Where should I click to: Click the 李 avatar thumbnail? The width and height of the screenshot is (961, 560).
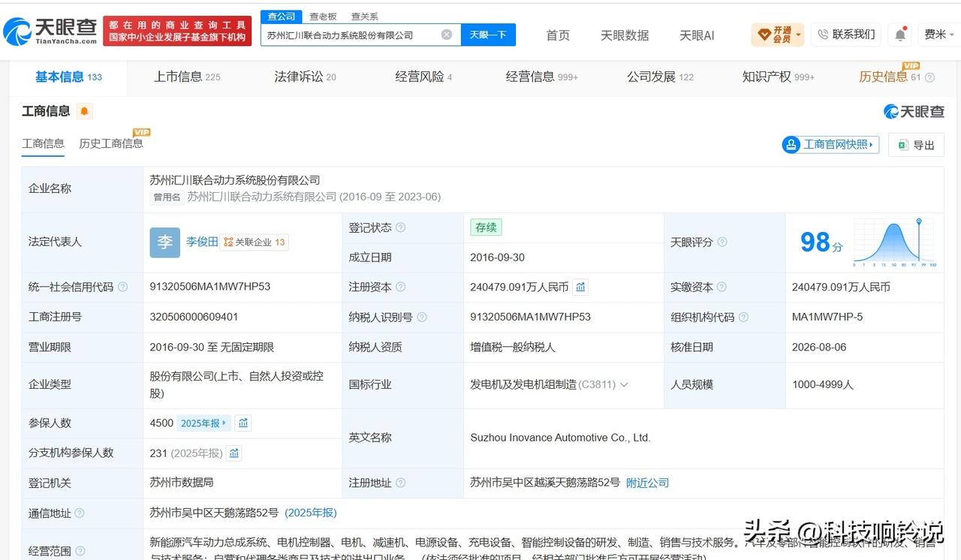pos(165,242)
